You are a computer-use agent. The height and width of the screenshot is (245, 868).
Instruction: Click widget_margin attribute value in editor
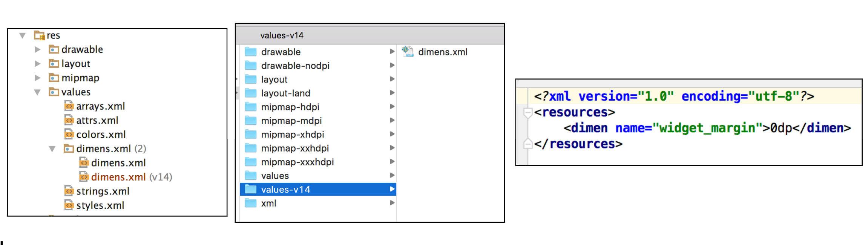707,129
